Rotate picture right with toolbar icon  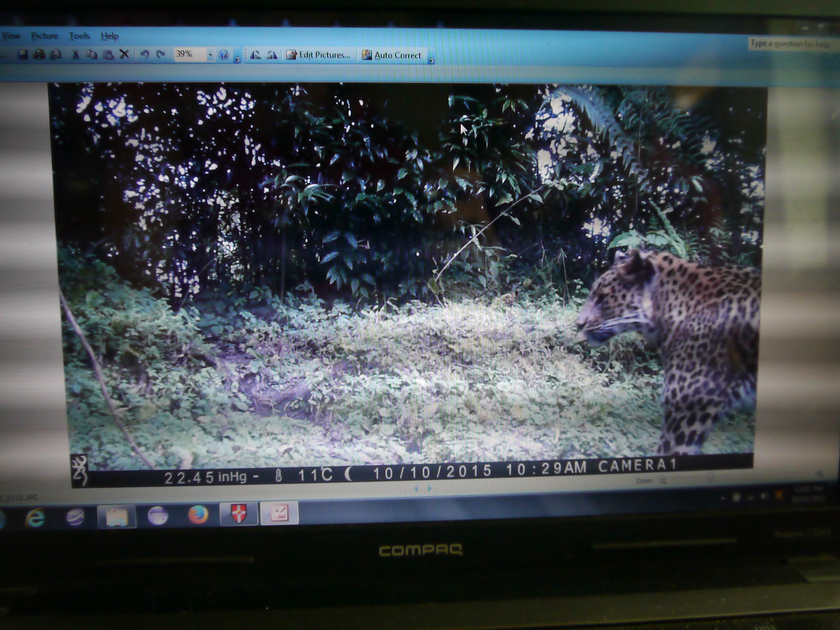coord(271,55)
